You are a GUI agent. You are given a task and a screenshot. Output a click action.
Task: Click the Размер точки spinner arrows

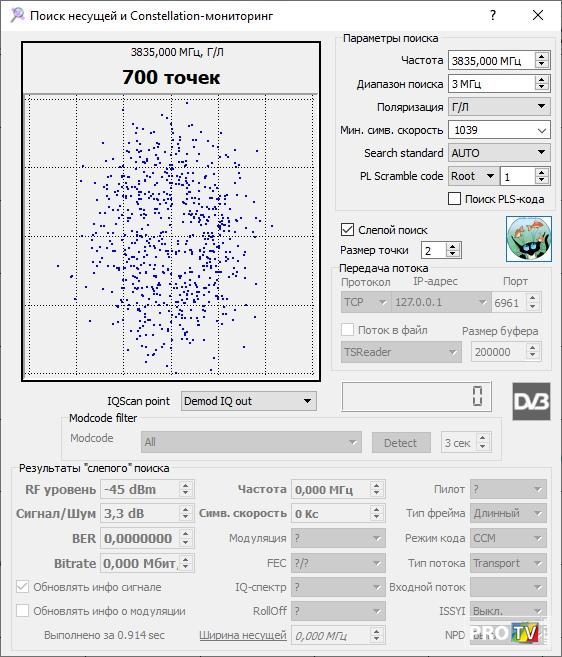coord(452,251)
